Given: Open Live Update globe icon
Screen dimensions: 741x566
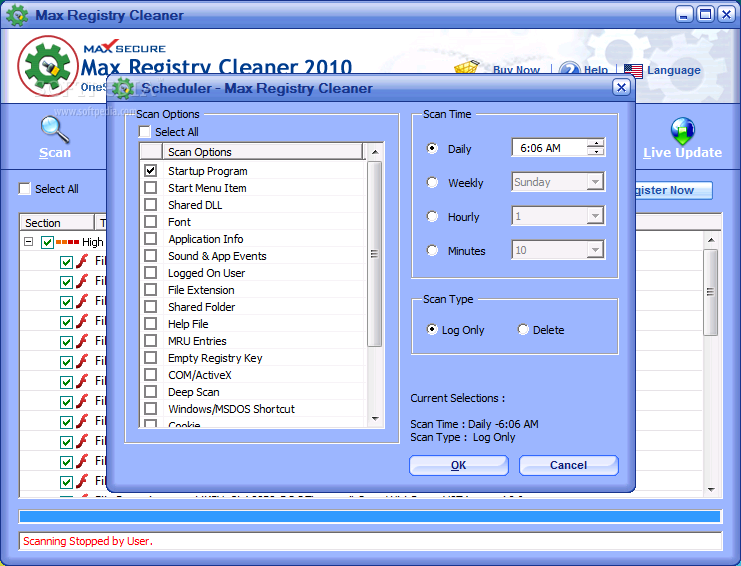Looking at the screenshot, I should (x=682, y=131).
